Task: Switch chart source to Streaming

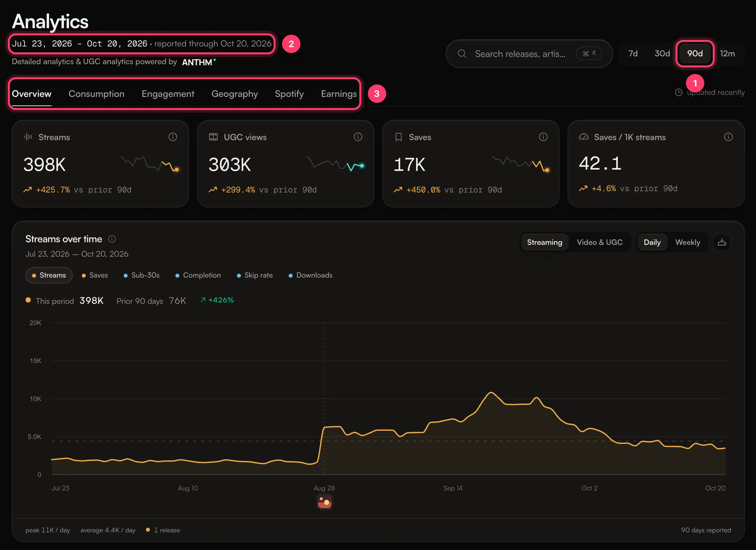Action: click(545, 242)
